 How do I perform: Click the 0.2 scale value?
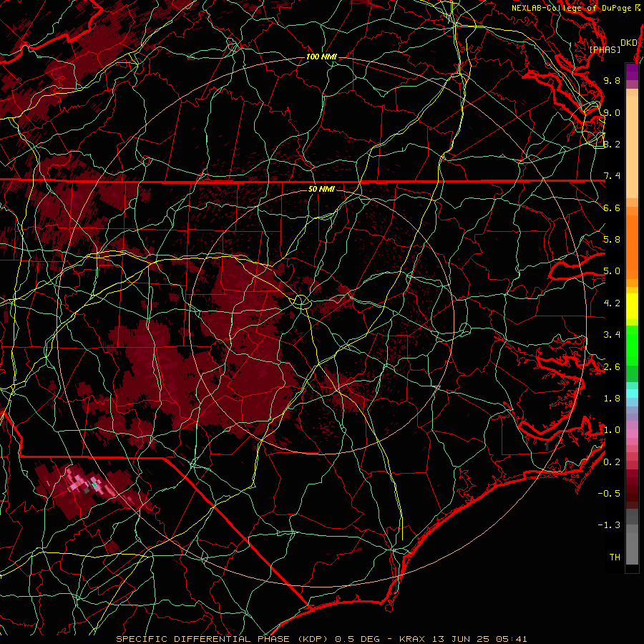[x=612, y=462]
